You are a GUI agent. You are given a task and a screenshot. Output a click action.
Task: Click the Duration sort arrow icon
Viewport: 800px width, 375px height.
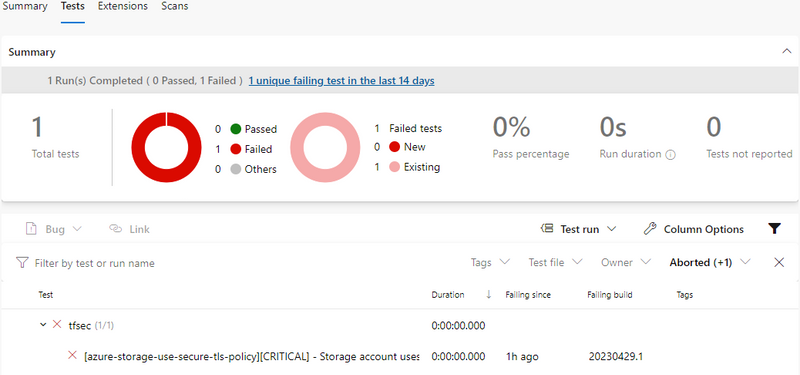coord(489,294)
